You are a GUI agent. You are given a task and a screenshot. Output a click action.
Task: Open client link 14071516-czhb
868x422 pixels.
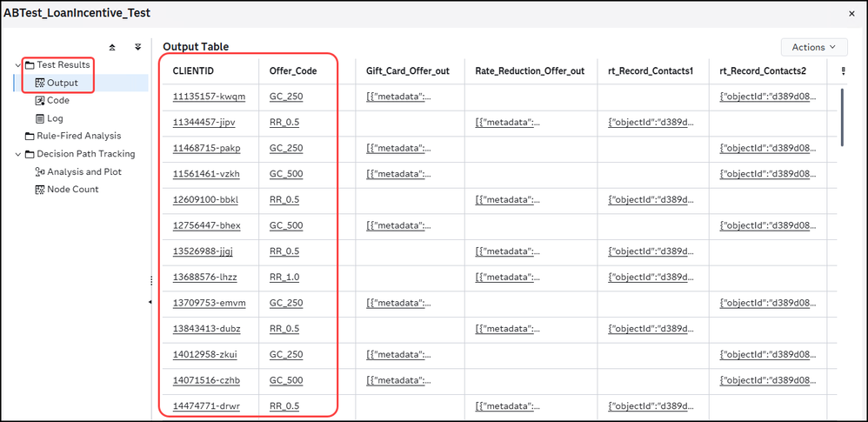206,380
